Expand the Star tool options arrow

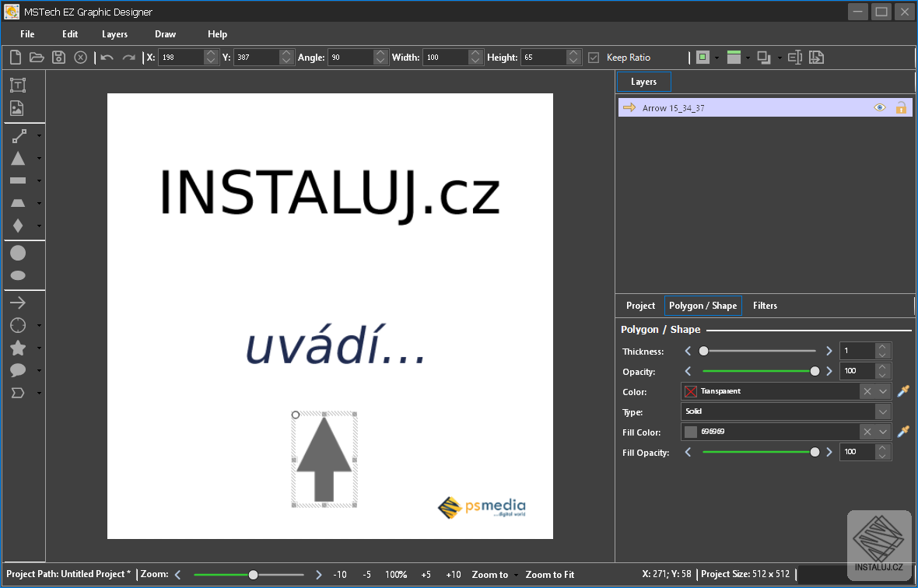(39, 348)
